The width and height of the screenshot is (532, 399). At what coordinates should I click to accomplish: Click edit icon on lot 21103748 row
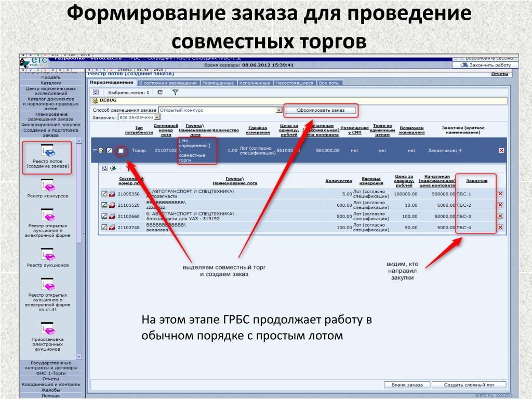pos(104,228)
